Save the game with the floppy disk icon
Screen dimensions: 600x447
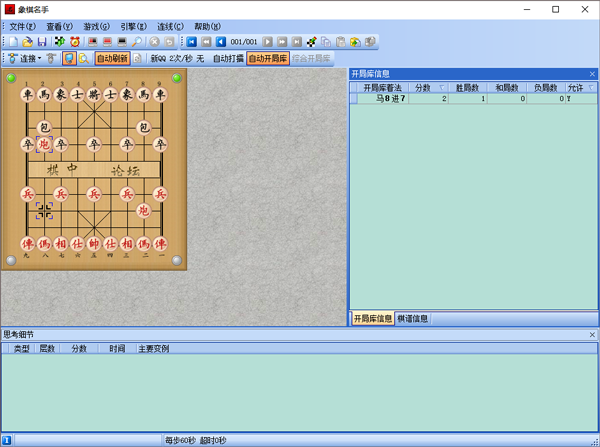click(42, 42)
